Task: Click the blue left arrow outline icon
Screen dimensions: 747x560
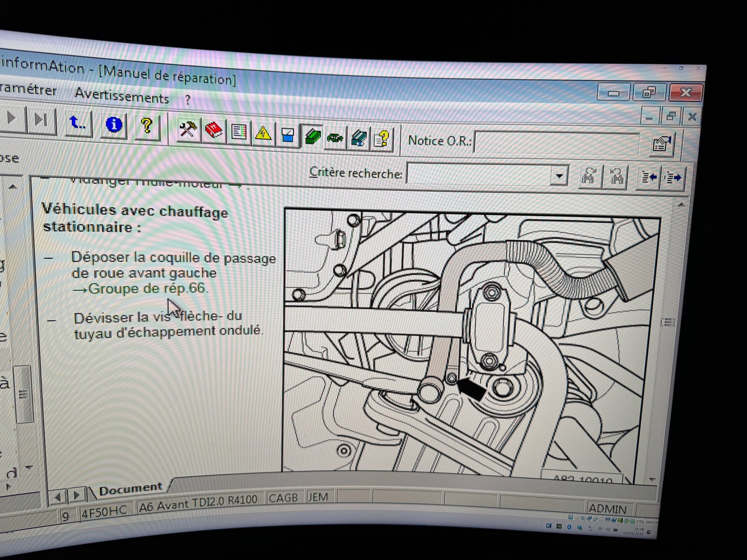Action: pos(648,177)
